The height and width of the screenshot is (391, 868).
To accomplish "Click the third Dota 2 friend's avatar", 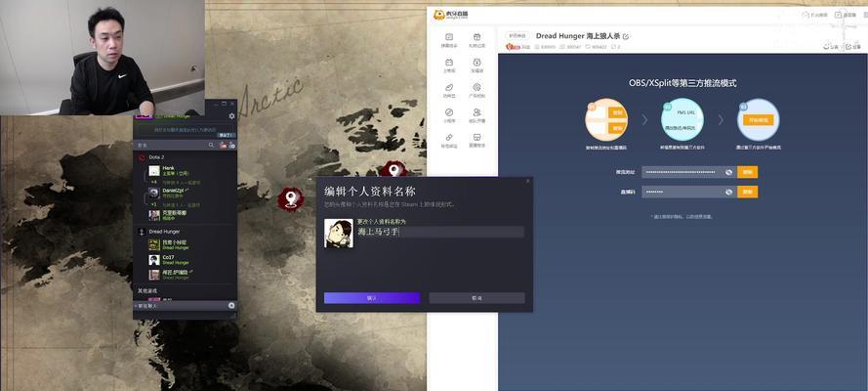I will [x=154, y=215].
